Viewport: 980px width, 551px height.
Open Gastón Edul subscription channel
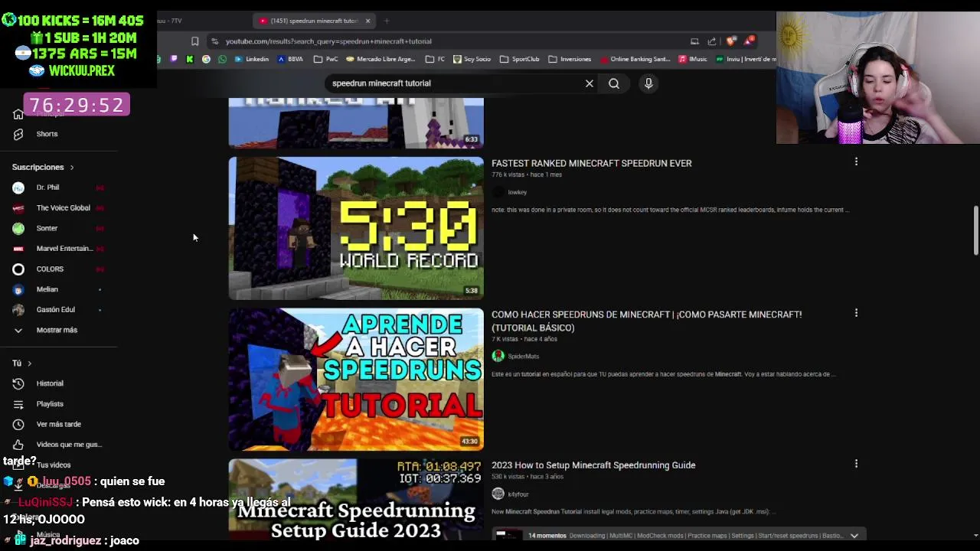pyautogui.click(x=55, y=310)
